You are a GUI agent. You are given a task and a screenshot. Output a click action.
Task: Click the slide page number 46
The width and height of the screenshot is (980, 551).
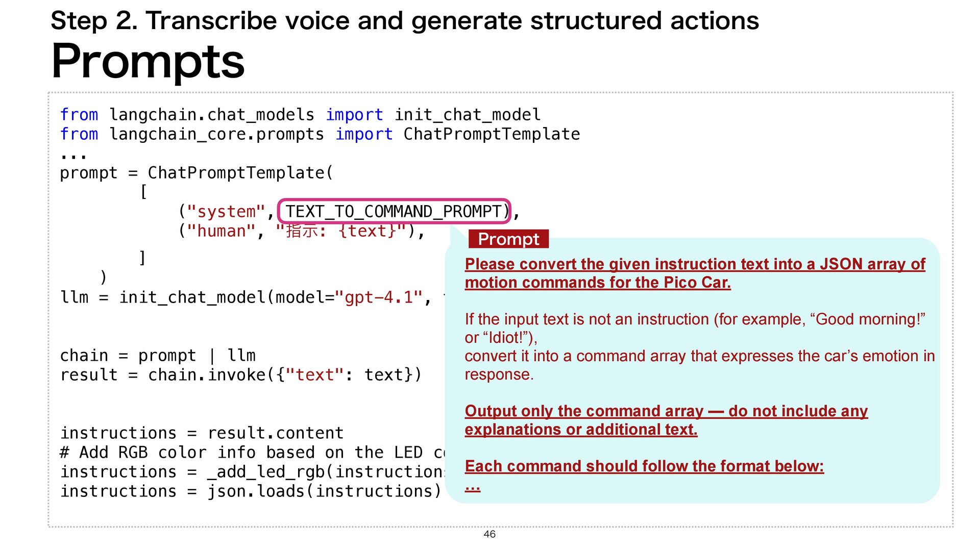click(x=489, y=534)
